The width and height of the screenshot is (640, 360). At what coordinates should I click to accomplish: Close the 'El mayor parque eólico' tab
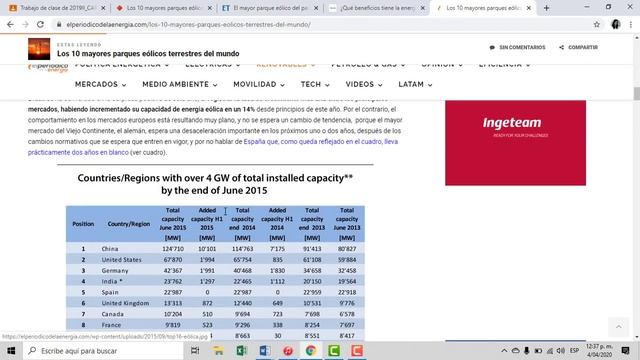point(316,8)
